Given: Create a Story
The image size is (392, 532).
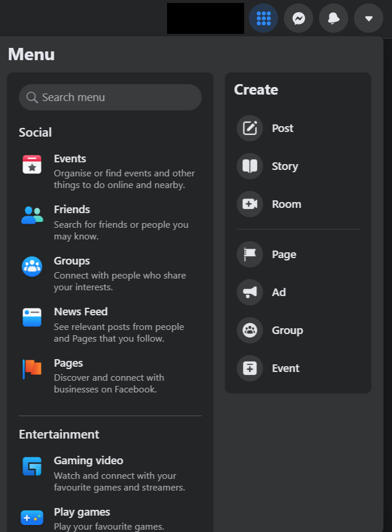Looking at the screenshot, I should (285, 166).
